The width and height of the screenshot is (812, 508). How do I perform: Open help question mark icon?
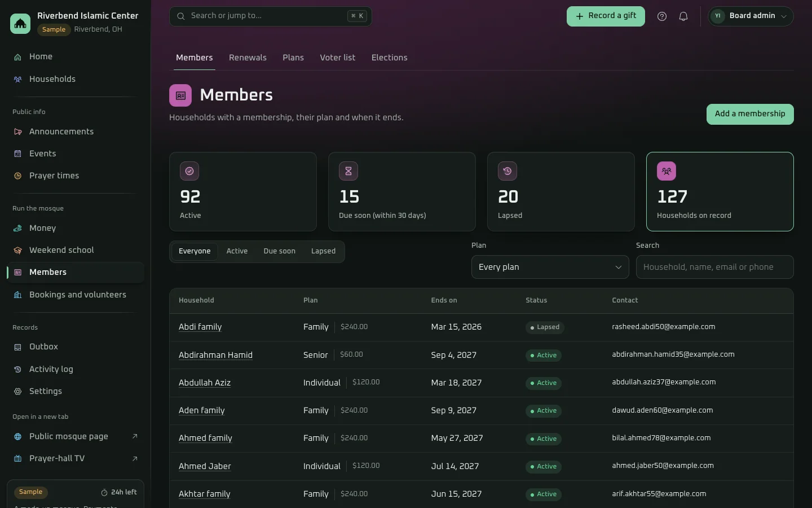pos(662,16)
